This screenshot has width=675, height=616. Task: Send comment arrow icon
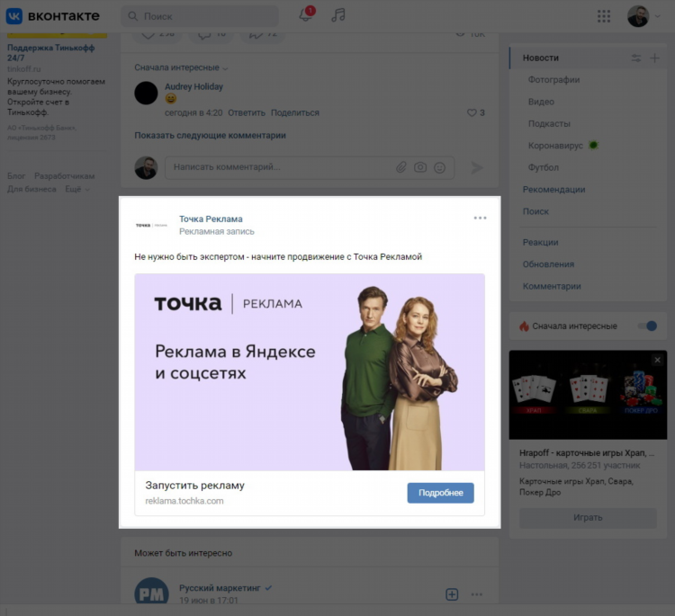tap(477, 168)
